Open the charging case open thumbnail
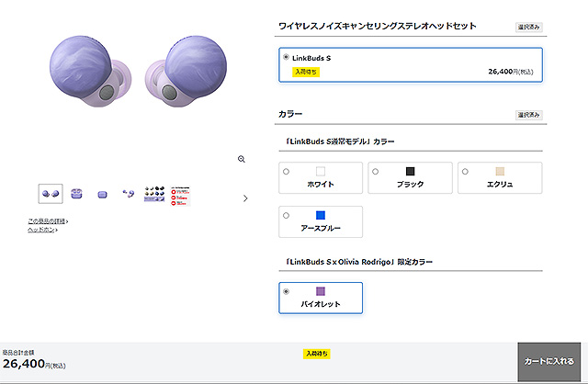This screenshot has width=588, height=384. (76, 194)
